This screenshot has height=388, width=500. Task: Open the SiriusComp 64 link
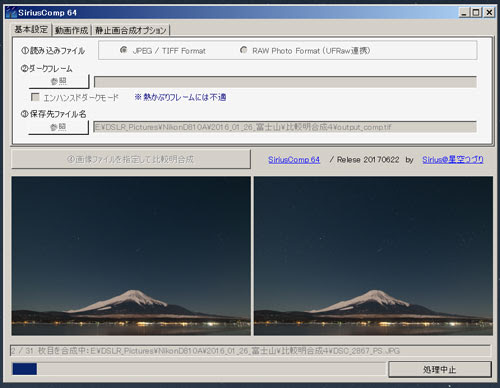click(x=294, y=160)
